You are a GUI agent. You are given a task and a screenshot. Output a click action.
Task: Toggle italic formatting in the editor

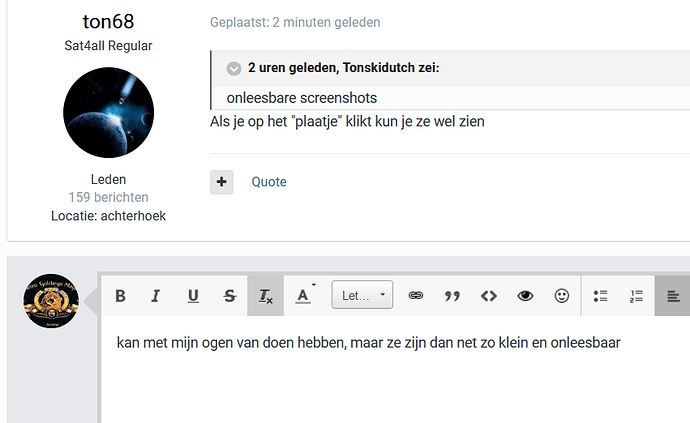coord(155,296)
